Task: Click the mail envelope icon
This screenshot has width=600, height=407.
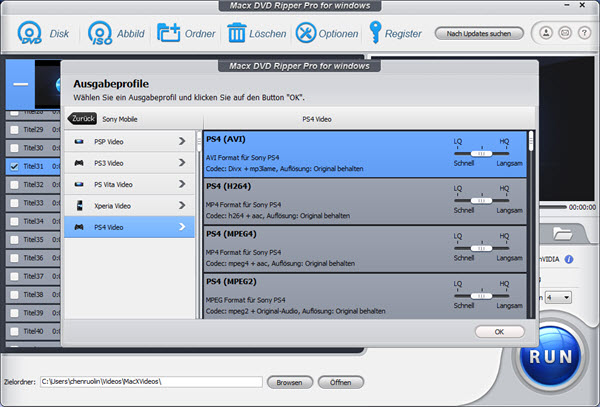Action: 565,33
